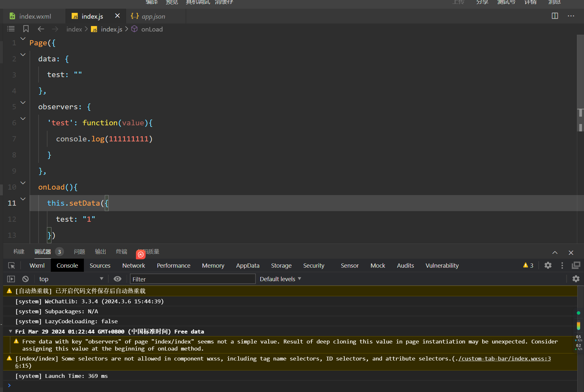Toggle the outline list icon in breadcrumb bar

(11, 29)
